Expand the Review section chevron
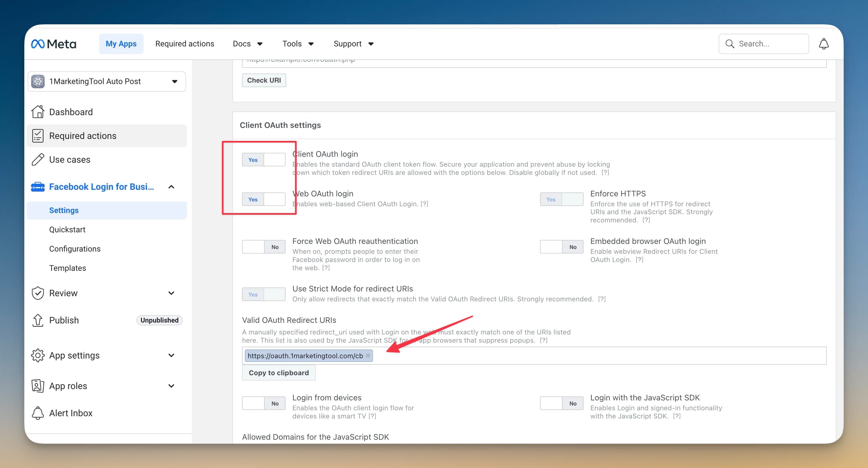 171,293
